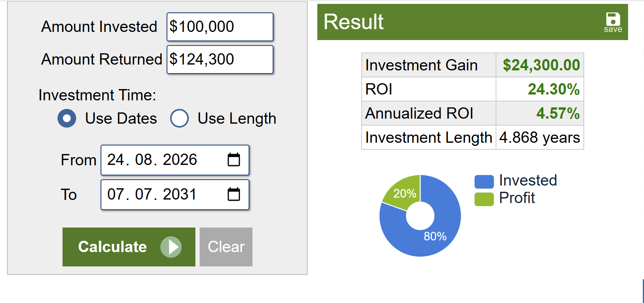Click the From date field showing 2026
This screenshot has width=644, height=303.
tap(175, 160)
